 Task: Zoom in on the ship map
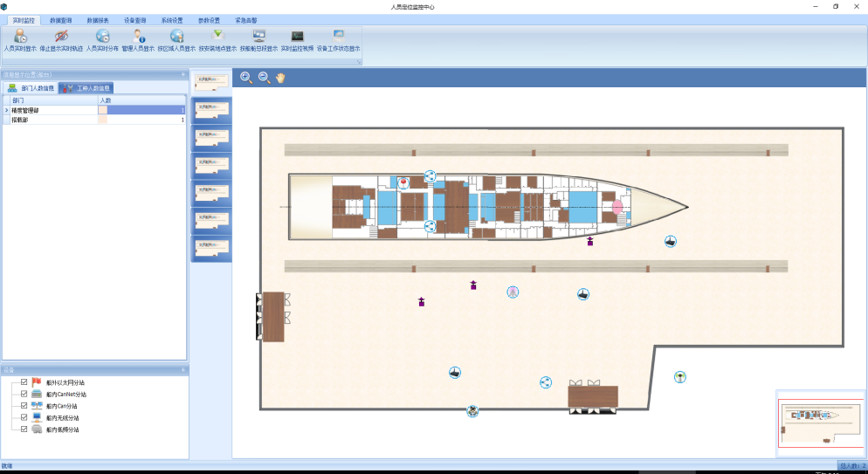[x=246, y=78]
